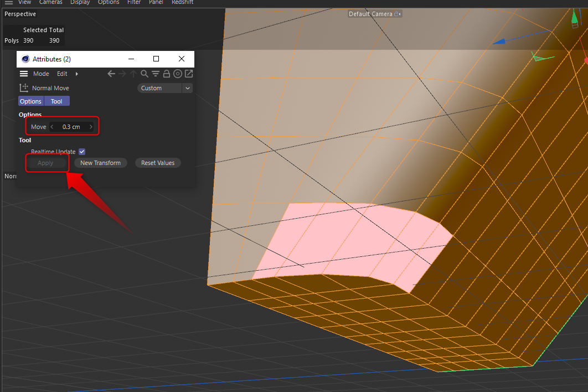Enable the Realtime Update checkbox
This screenshot has width=588, height=392.
(x=81, y=151)
